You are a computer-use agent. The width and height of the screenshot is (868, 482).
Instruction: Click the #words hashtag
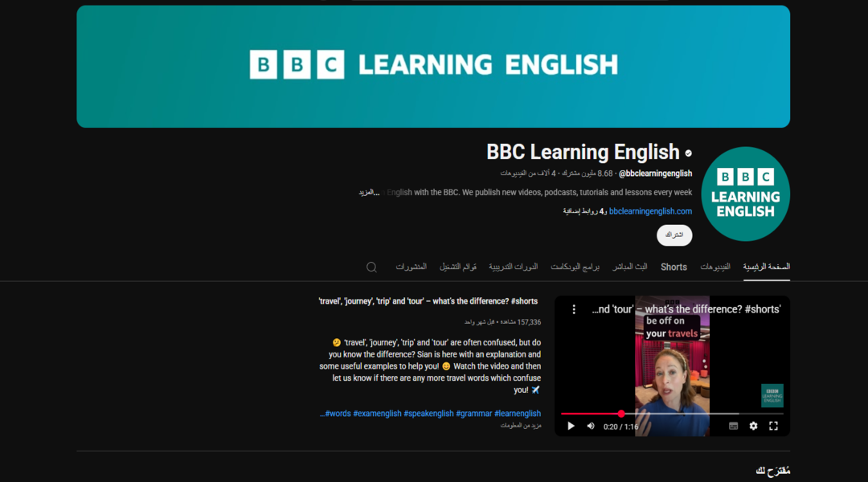tap(338, 414)
